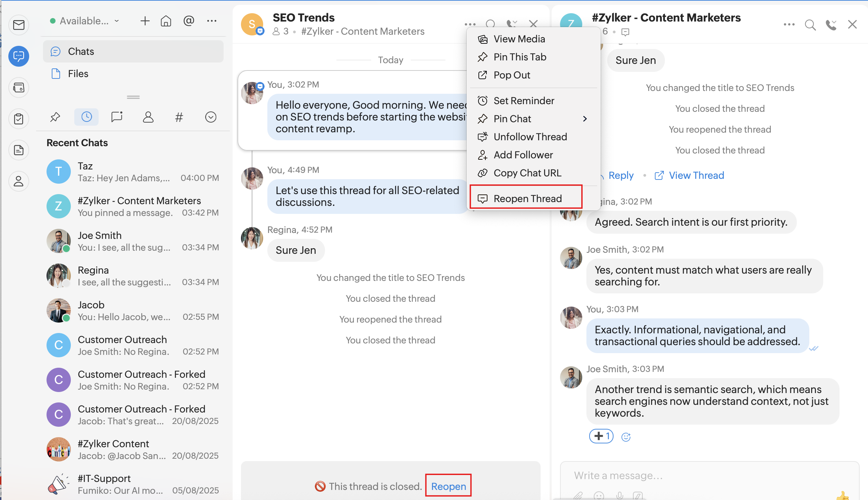Expand the Pin Chat submenu arrow
Screen dimensions: 868x500
[x=585, y=119]
